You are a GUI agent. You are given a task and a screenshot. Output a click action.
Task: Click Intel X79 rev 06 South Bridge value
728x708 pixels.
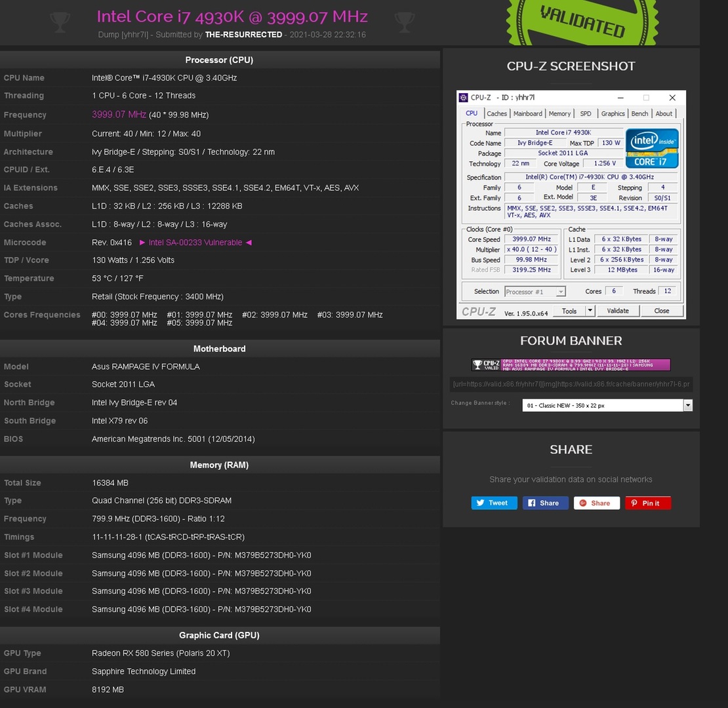120,421
